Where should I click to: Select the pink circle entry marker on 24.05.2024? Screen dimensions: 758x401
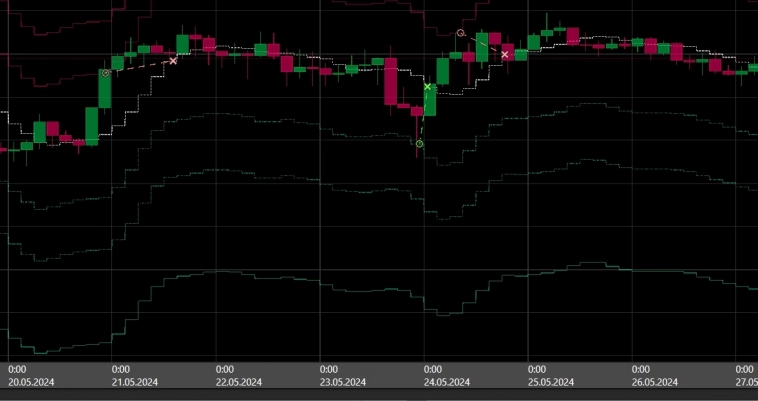coord(461,33)
